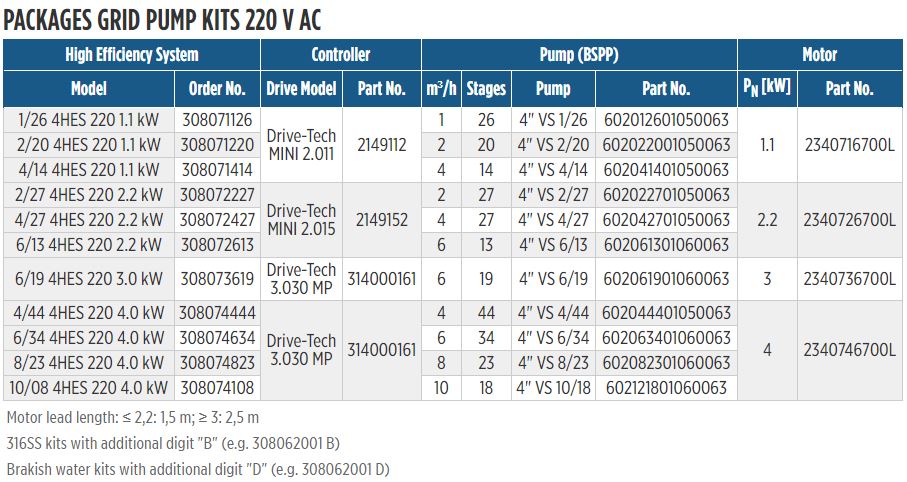
Task: Select the 'Model' column header
Action: point(89,89)
